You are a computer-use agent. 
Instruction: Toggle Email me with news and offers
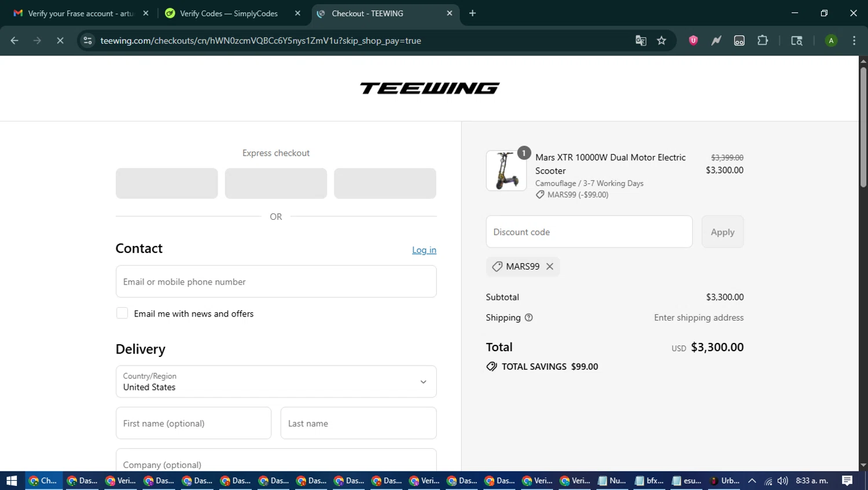[122, 313]
